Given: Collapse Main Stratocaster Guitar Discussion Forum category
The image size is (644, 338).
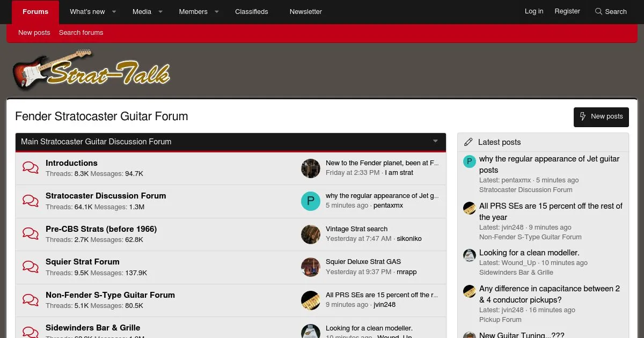Looking at the screenshot, I should (435, 141).
